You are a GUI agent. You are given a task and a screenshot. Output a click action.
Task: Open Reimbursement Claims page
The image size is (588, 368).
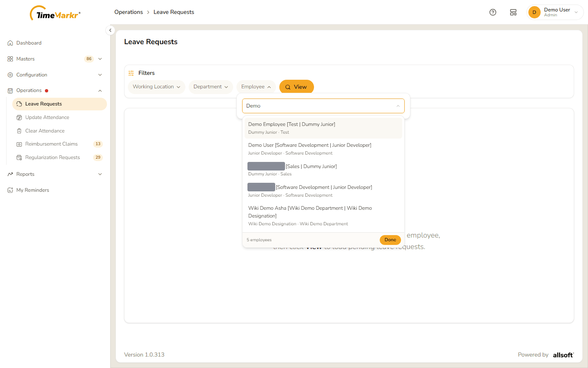click(60, 144)
